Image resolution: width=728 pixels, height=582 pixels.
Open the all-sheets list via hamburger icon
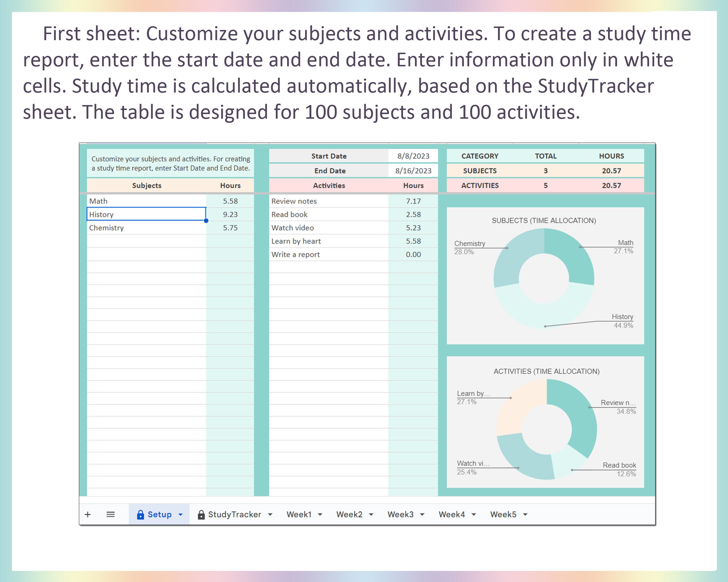pyautogui.click(x=110, y=514)
